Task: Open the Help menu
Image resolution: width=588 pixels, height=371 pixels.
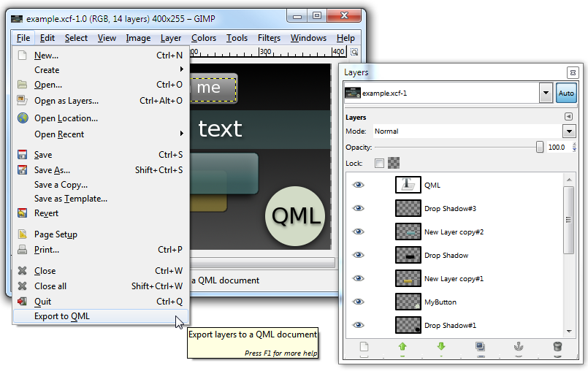Action: [345, 38]
